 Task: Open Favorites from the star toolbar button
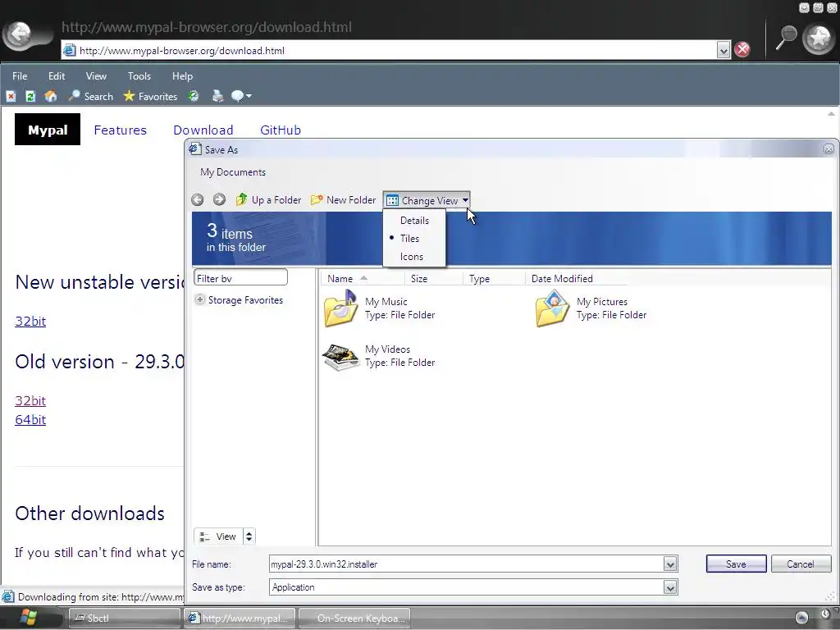150,97
